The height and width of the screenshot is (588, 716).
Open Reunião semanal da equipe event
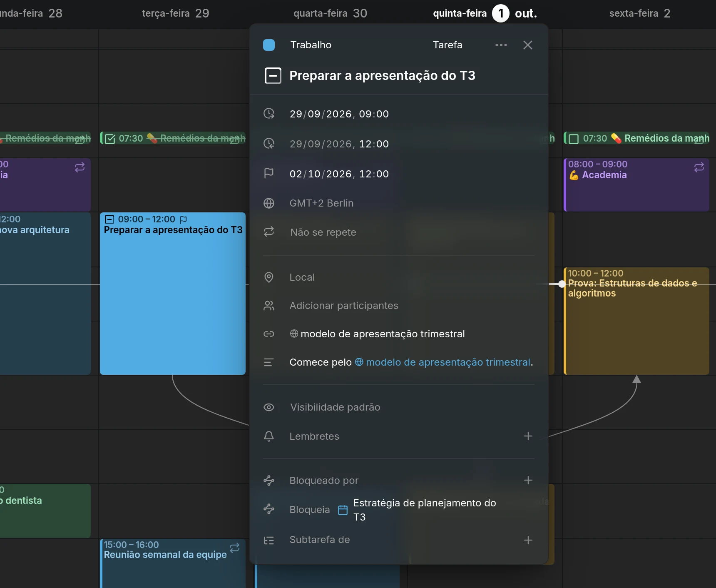pos(173,563)
